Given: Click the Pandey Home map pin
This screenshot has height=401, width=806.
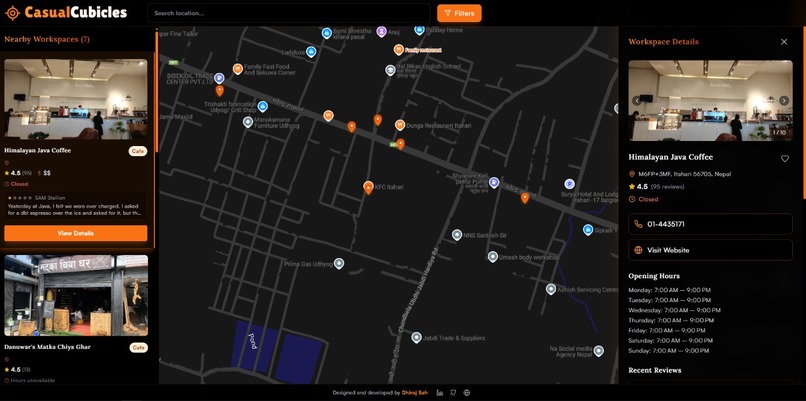Looking at the screenshot, I should pos(419,30).
